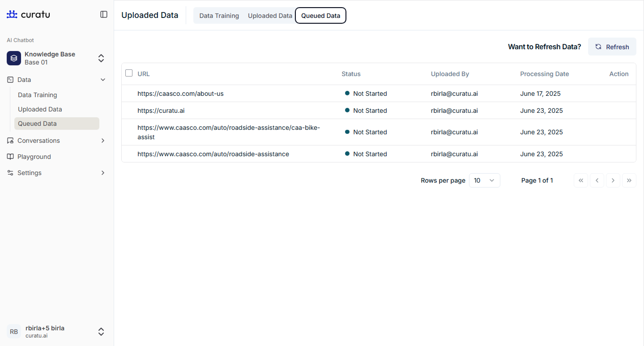Jump to last page double-right arrow

[629, 180]
